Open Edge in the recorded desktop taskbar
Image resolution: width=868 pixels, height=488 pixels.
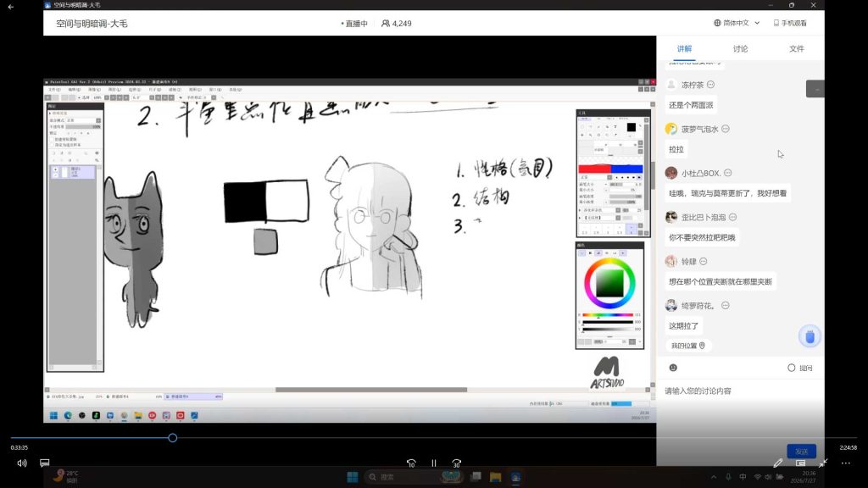point(68,415)
